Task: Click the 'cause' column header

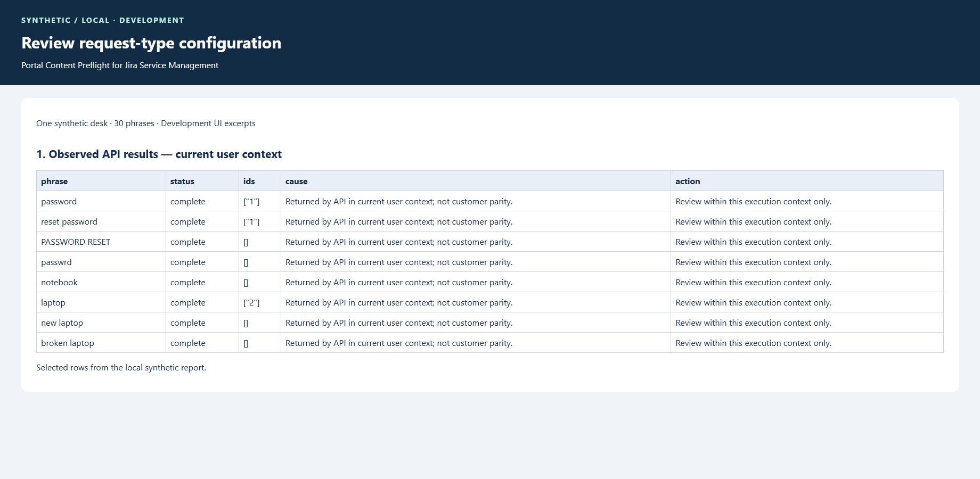Action: [x=476, y=181]
